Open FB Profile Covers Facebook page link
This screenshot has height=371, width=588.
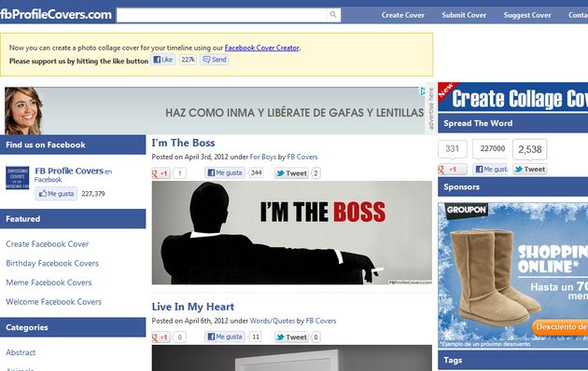coord(69,171)
